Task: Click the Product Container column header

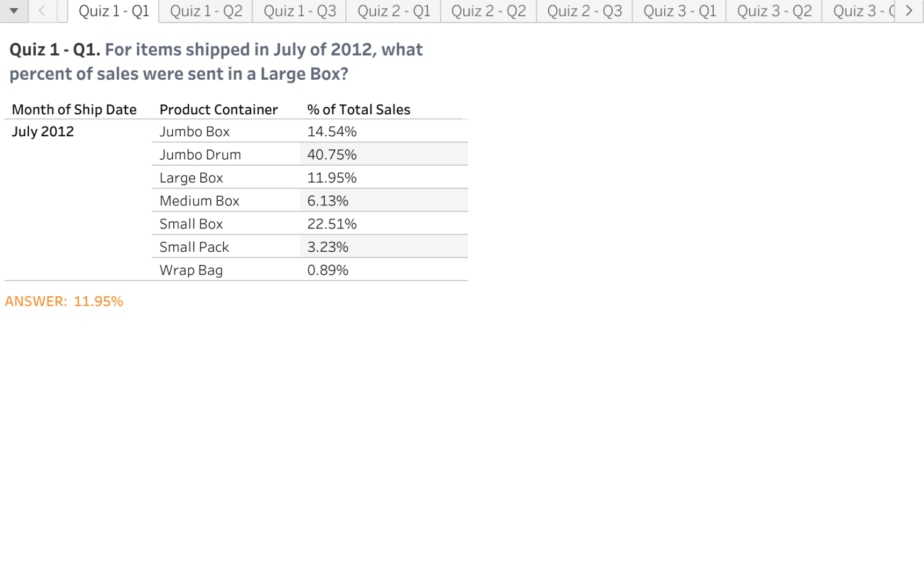Action: pos(218,109)
